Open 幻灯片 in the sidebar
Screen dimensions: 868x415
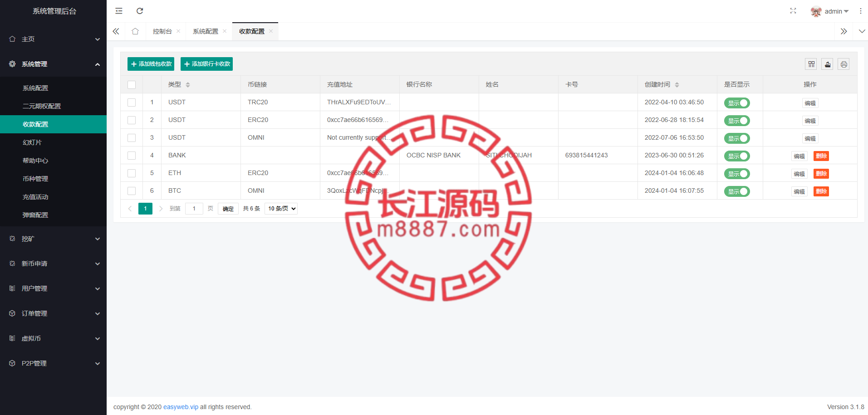[53, 142]
